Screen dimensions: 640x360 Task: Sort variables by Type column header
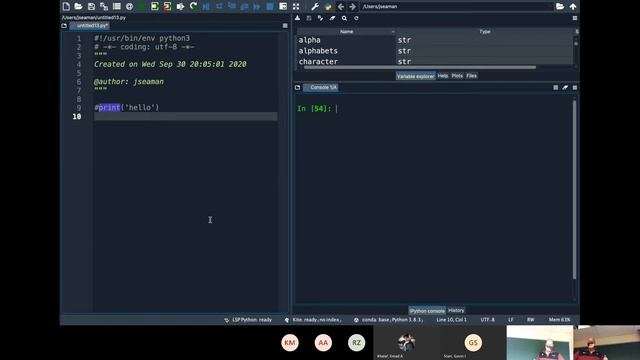point(485,31)
